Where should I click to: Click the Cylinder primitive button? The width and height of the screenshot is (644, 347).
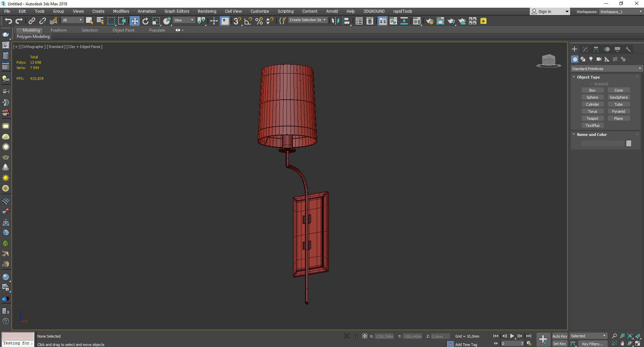coord(592,104)
